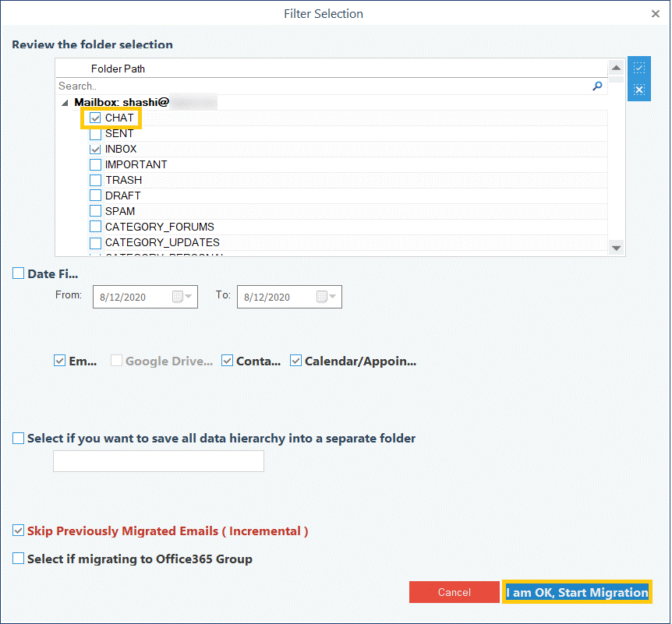672x624 pixels.
Task: Uncheck Skip Previously Migrated Emails option
Action: (18, 531)
